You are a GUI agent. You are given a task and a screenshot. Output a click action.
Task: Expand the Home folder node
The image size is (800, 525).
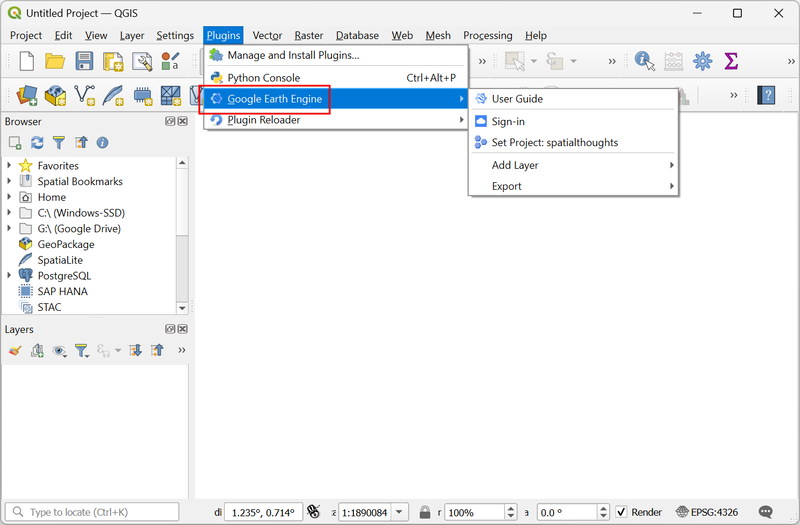(x=9, y=197)
